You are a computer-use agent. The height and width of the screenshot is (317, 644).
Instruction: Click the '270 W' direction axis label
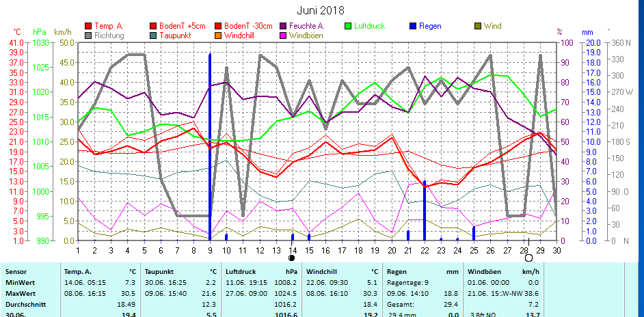click(x=623, y=92)
